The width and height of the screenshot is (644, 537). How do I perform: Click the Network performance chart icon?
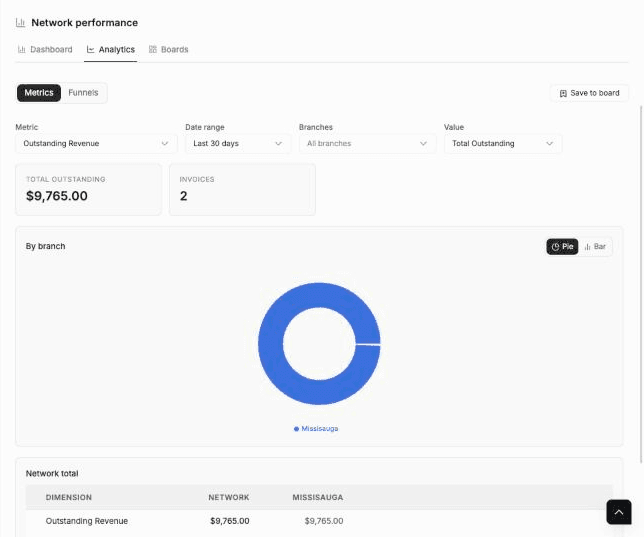point(21,23)
